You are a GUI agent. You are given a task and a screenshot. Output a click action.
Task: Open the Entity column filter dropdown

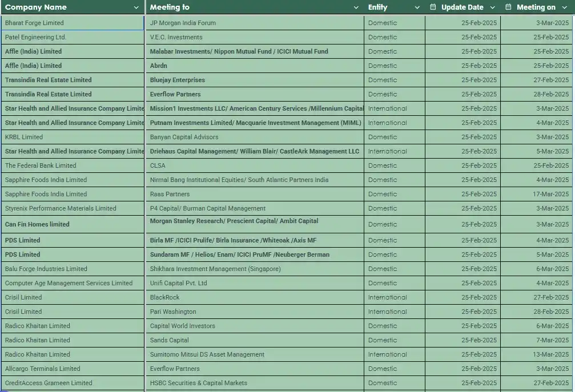coord(417,7)
